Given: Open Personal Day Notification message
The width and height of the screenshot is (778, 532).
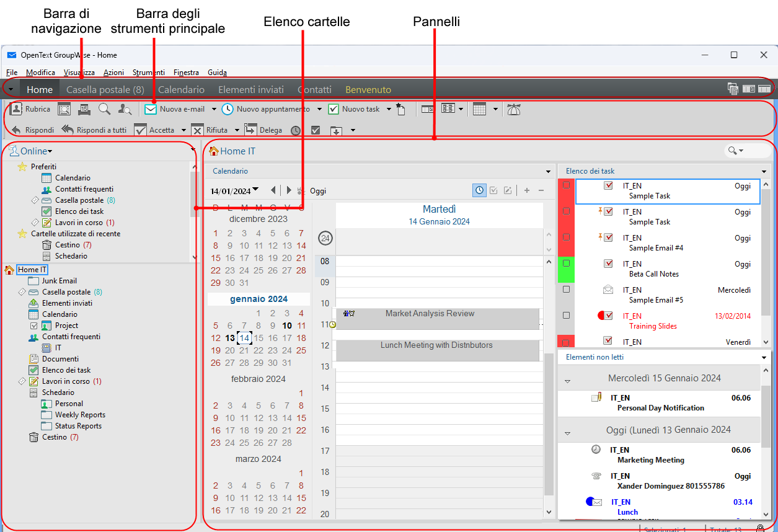Looking at the screenshot, I should pyautogui.click(x=660, y=408).
